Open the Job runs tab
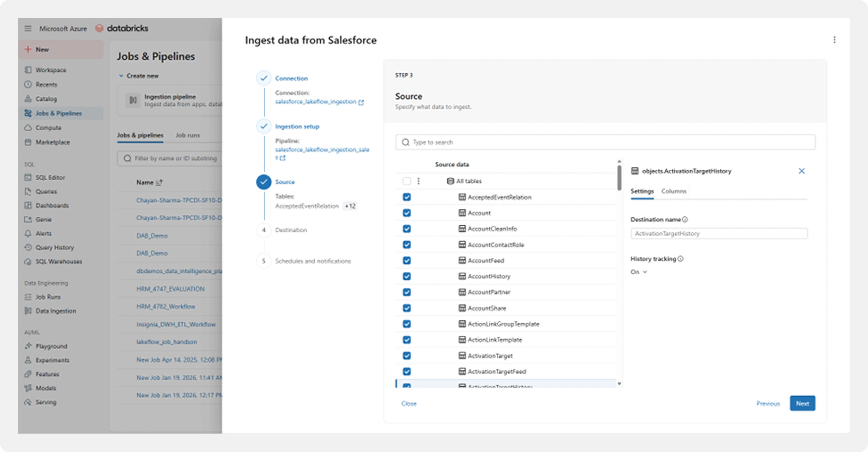868x452 pixels. pyautogui.click(x=187, y=135)
